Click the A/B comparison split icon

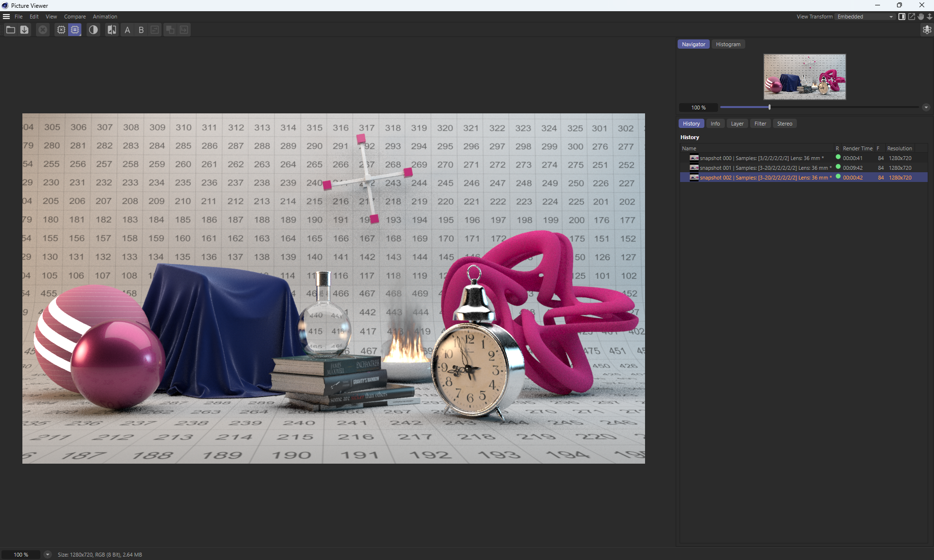pos(112,30)
